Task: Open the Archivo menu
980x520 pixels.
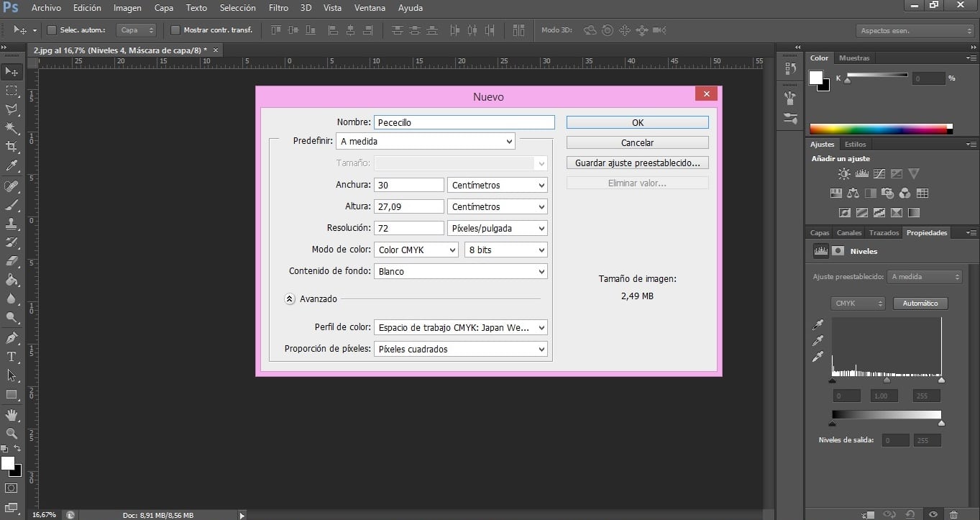Action: tap(46, 8)
